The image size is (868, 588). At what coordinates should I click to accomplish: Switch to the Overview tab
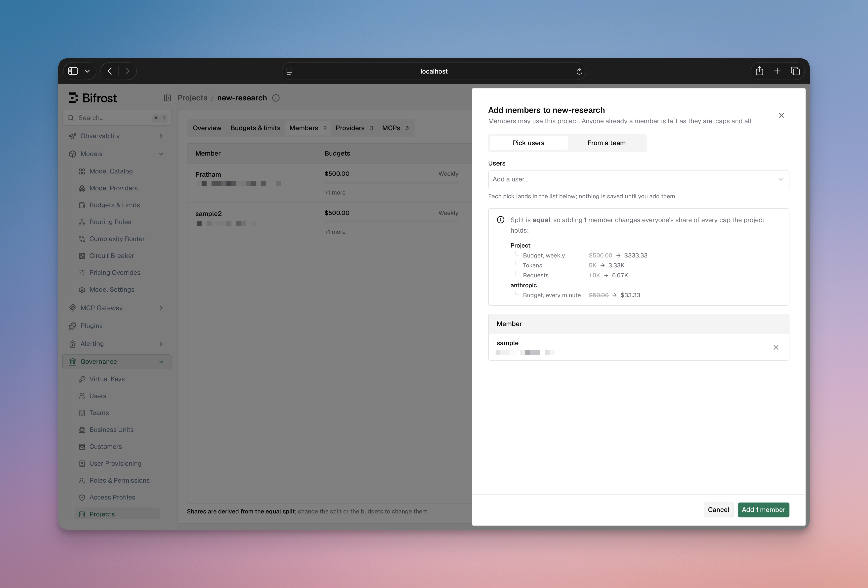click(x=207, y=128)
